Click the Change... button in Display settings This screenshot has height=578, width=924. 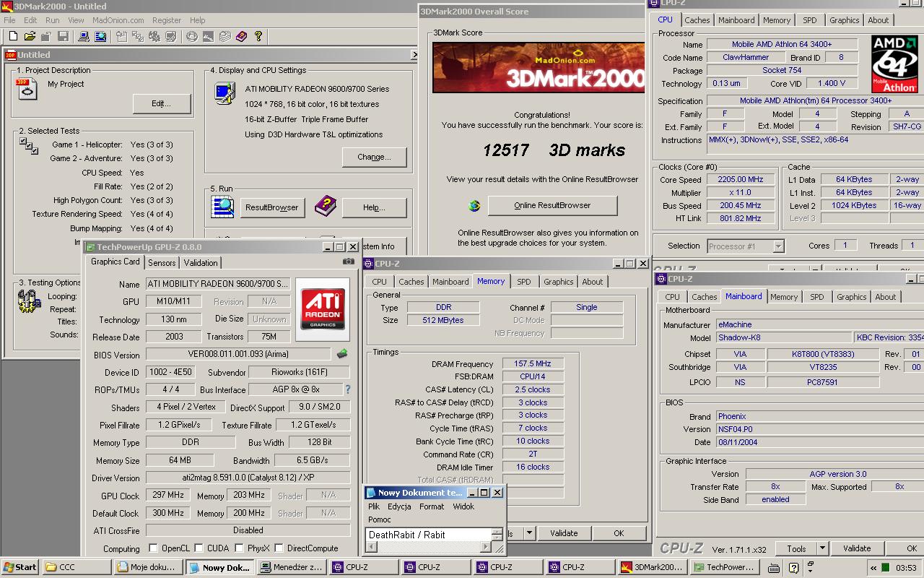[374, 157]
